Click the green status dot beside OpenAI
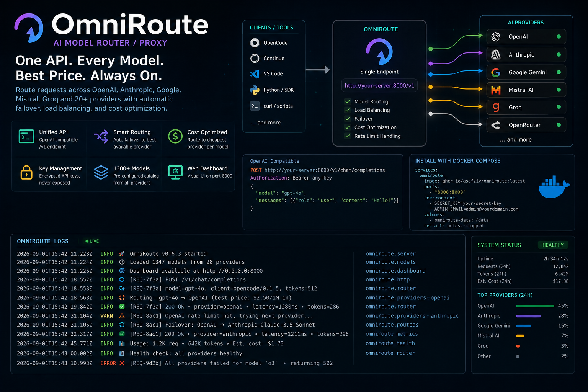 (559, 37)
